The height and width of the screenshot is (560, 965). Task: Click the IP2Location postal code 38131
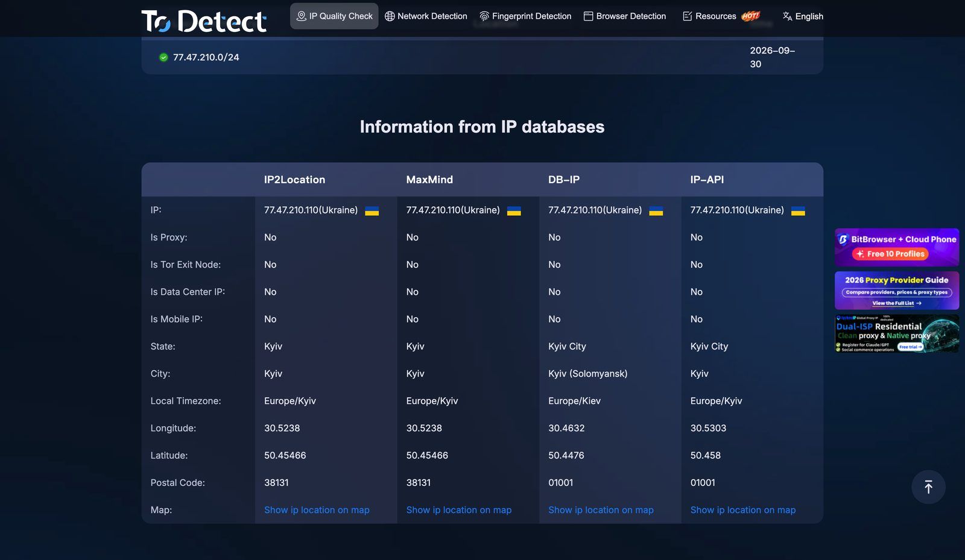click(x=276, y=483)
